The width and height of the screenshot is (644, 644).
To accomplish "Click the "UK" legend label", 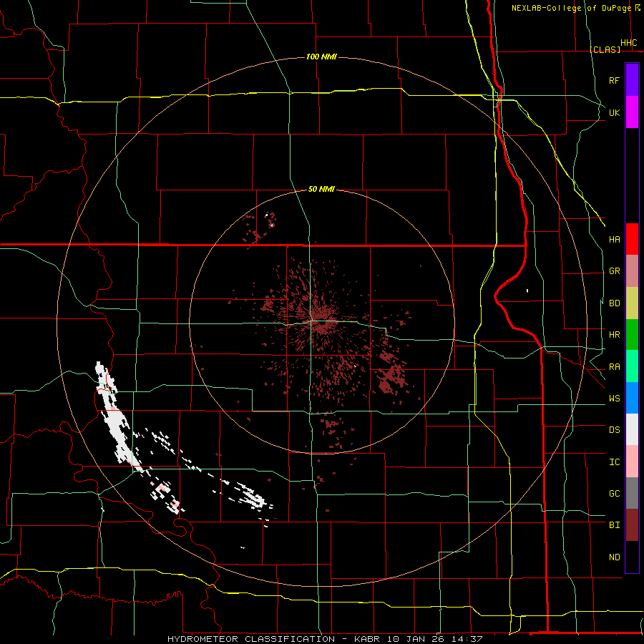I will (x=614, y=112).
